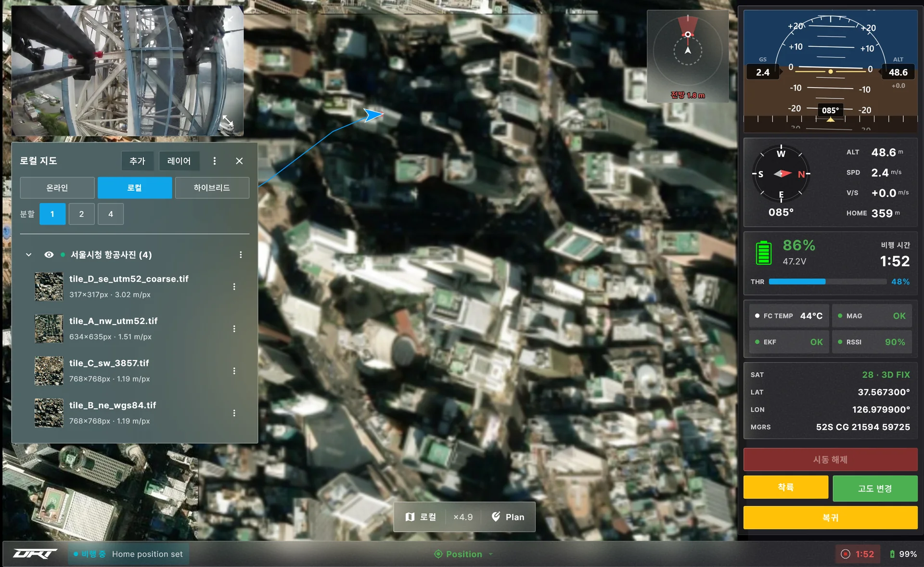
Task: Click the tile_B_ne_wgs84.tif file name
Action: point(113,405)
